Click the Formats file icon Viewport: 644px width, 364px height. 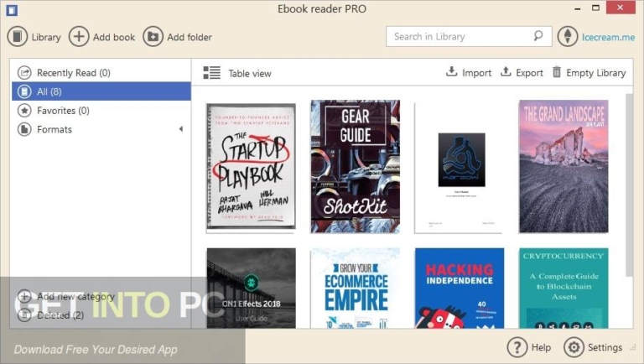click(x=24, y=129)
